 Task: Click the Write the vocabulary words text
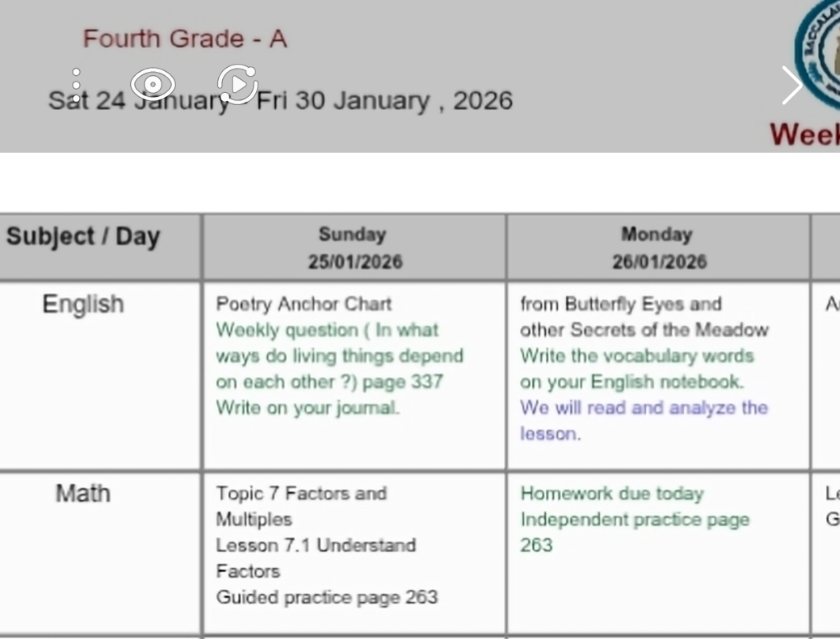[636, 368]
